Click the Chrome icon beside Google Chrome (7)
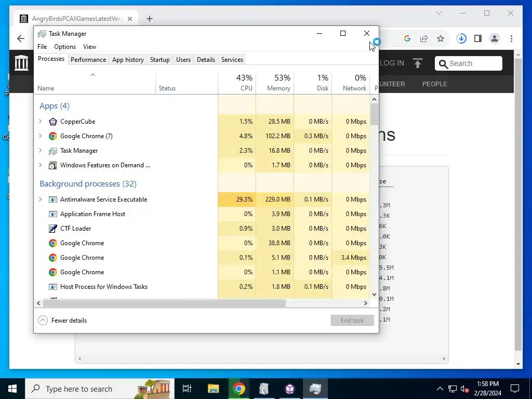 click(52, 136)
